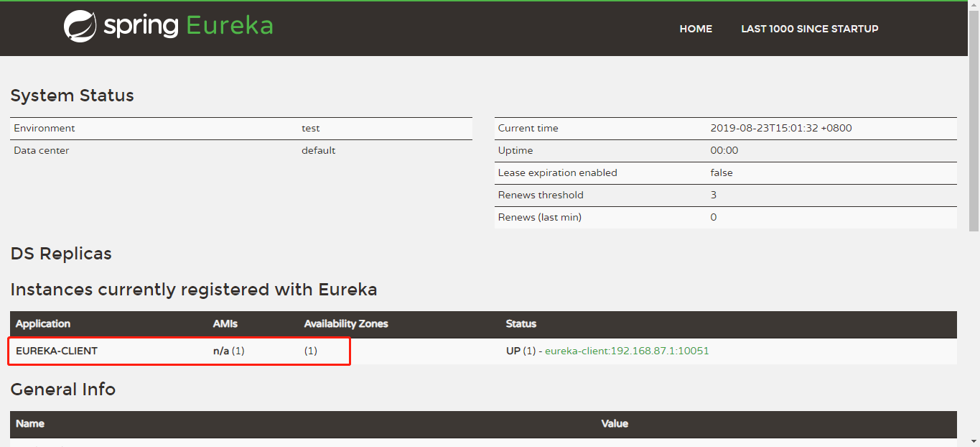Select the Renews threshold label
The height and width of the screenshot is (447, 980).
point(541,195)
